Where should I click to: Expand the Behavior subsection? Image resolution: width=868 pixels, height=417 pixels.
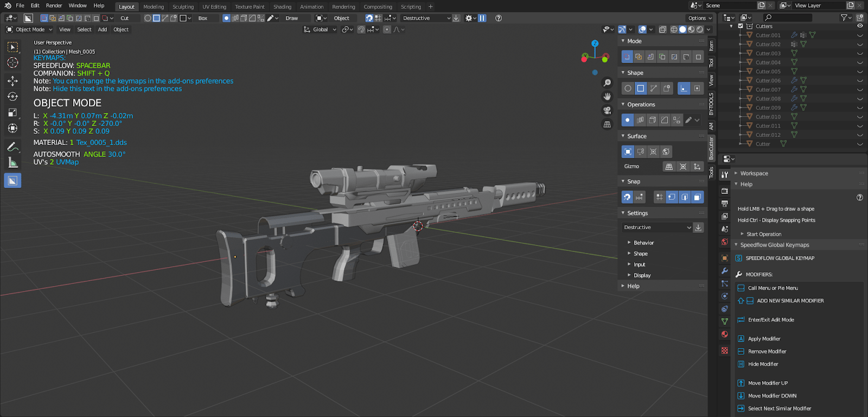(x=643, y=243)
